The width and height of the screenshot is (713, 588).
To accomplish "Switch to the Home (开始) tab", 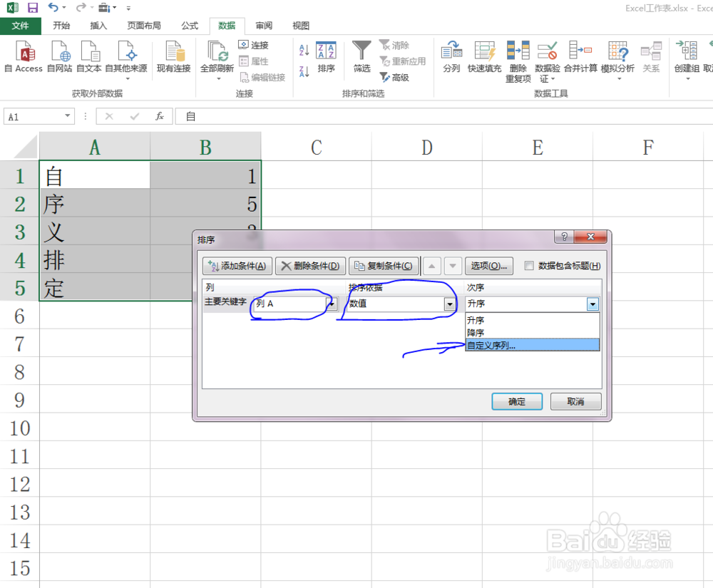I will coord(61,26).
